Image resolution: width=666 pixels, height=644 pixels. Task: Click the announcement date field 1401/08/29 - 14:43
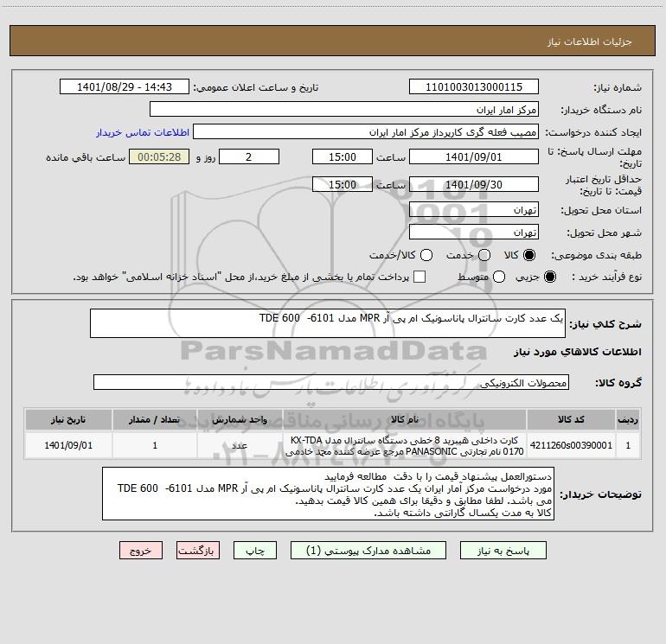(125, 87)
